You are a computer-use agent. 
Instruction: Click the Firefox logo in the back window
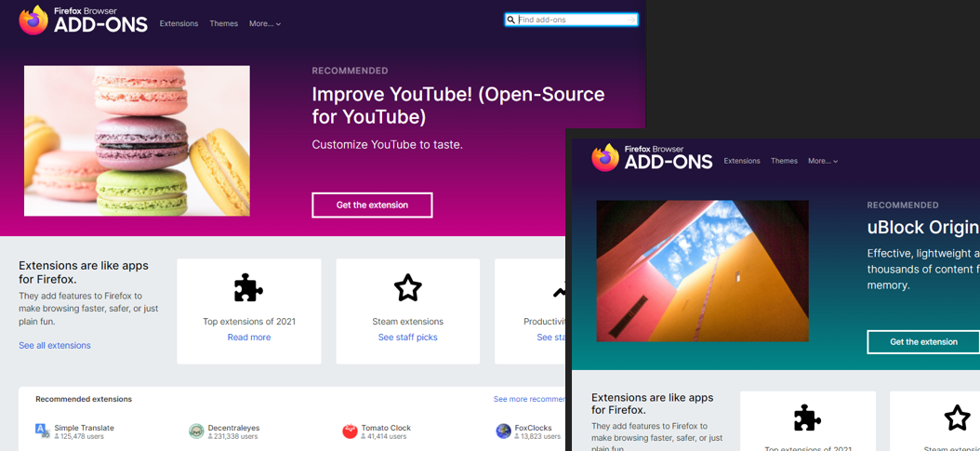[33, 20]
